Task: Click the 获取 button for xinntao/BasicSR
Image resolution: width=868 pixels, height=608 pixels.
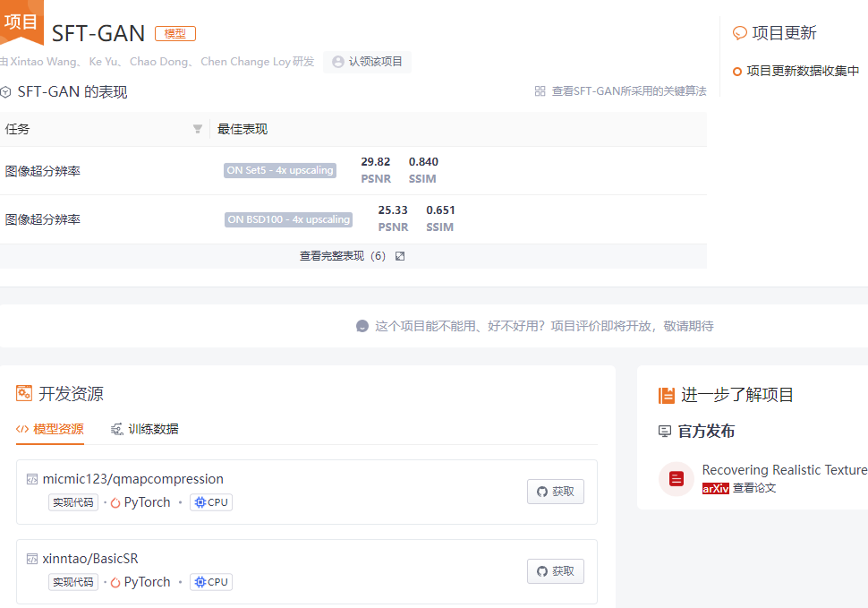Action: click(555, 571)
